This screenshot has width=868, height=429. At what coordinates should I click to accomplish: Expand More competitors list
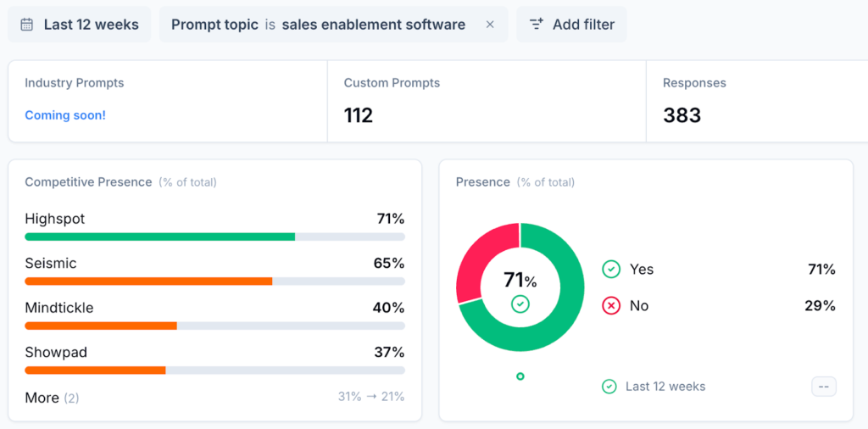point(52,398)
